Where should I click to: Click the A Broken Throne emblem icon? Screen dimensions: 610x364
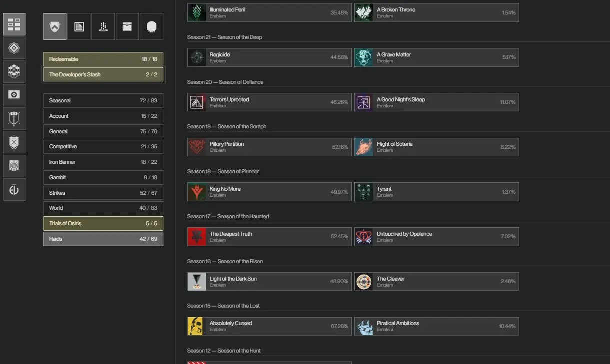[x=364, y=12]
